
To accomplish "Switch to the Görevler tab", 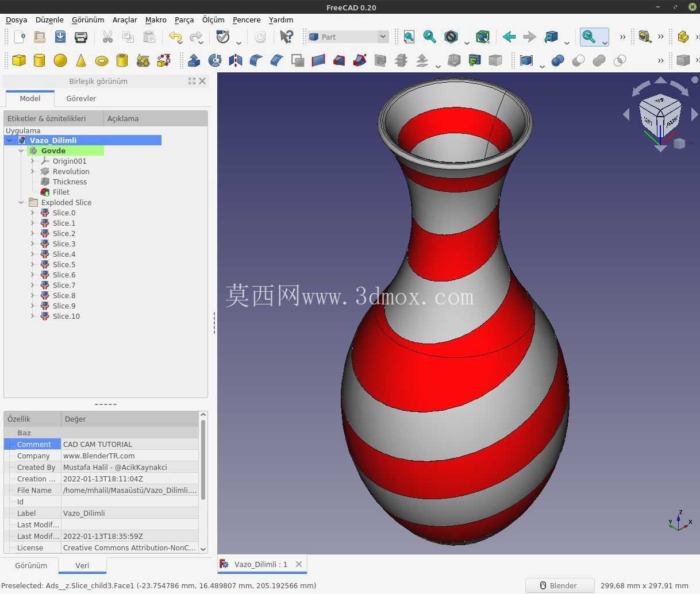I will 81,98.
